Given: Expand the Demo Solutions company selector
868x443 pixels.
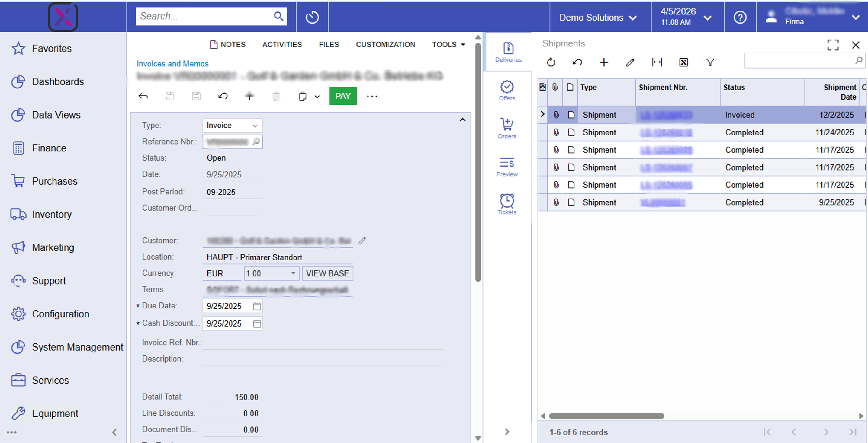Looking at the screenshot, I should [x=598, y=18].
